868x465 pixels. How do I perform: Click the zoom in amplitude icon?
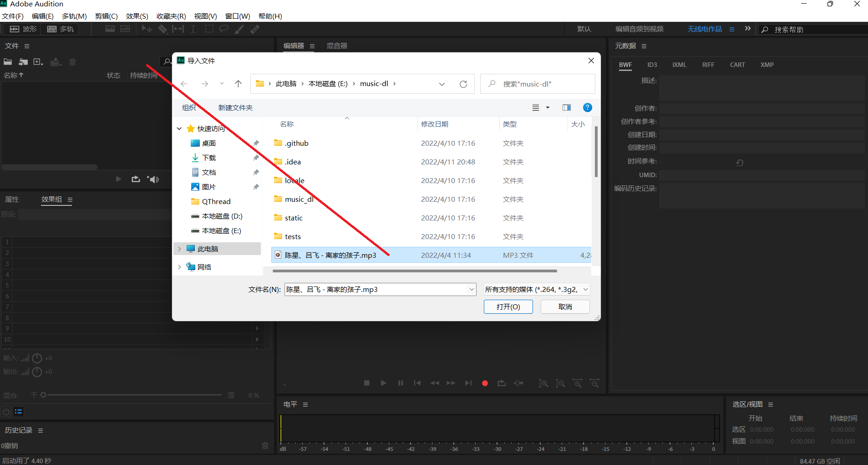click(x=543, y=383)
